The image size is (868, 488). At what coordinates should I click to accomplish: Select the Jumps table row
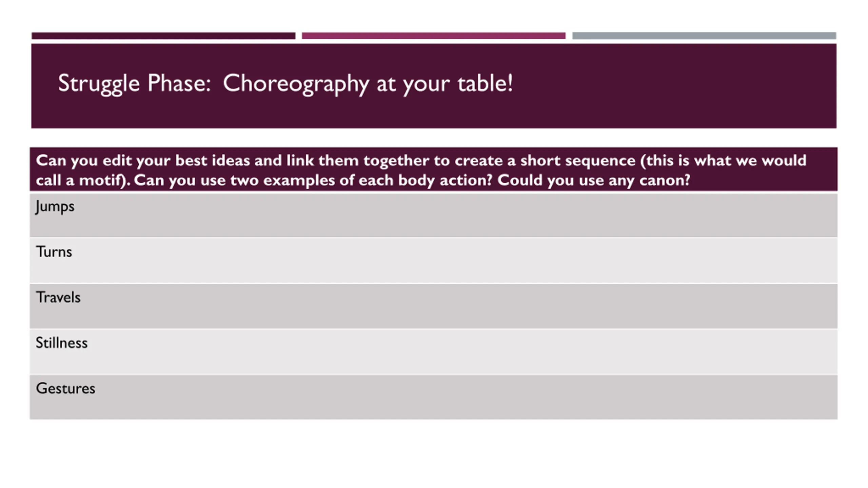(x=434, y=215)
